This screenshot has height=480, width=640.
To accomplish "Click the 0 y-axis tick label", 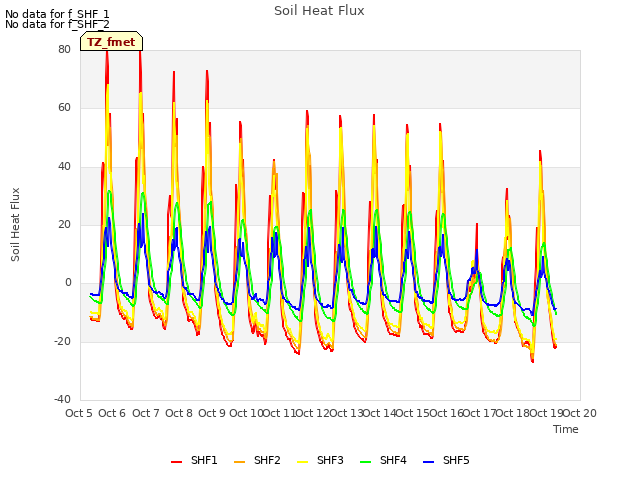I will pos(68,283).
